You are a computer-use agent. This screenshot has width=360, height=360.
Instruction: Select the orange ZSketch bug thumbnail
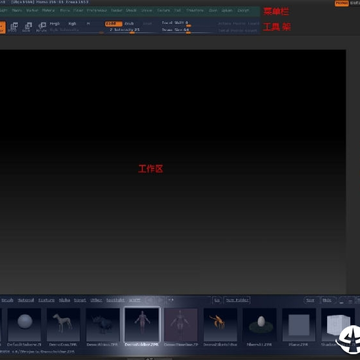pyautogui.click(x=220, y=325)
